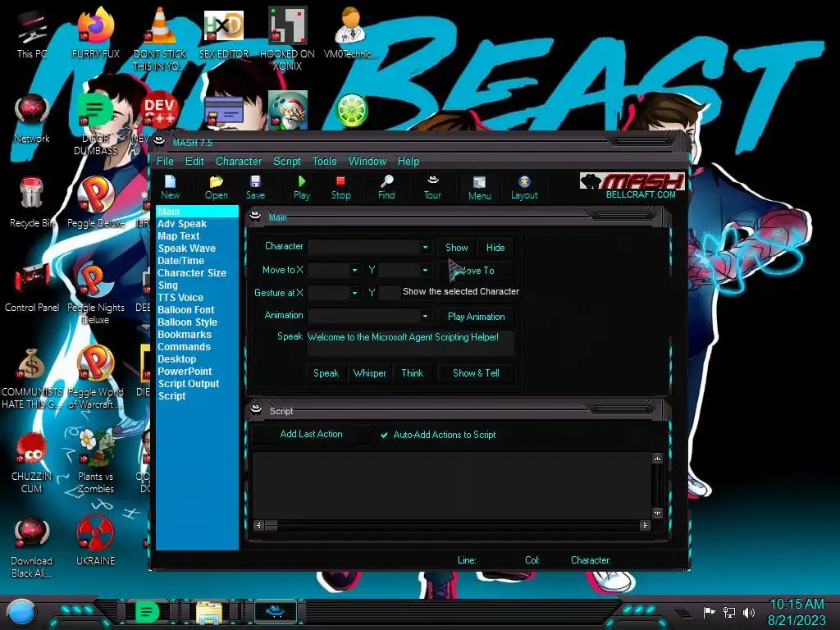Click the Save floppy disk icon
Screen dimensions: 840x630
click(x=256, y=188)
